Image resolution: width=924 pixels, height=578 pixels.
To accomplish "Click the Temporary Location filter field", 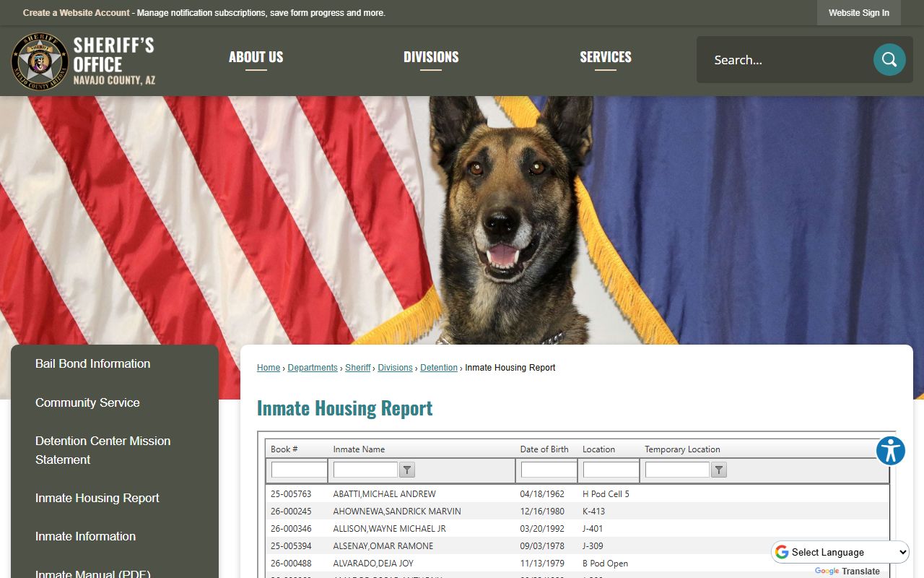I will (x=677, y=470).
